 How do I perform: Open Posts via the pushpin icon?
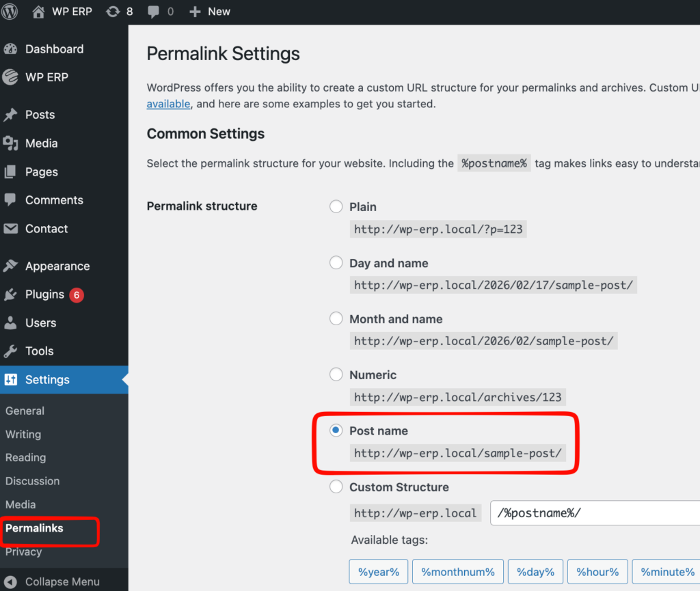point(10,115)
